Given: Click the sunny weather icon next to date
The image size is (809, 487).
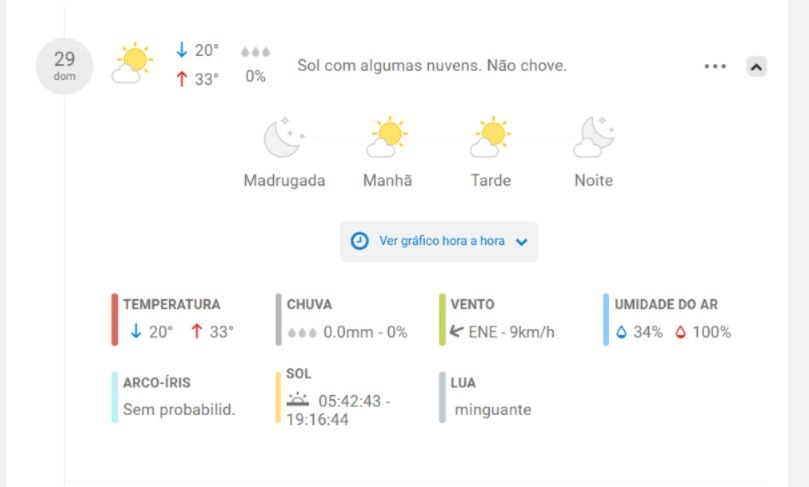Looking at the screenshot, I should pyautogui.click(x=133, y=63).
